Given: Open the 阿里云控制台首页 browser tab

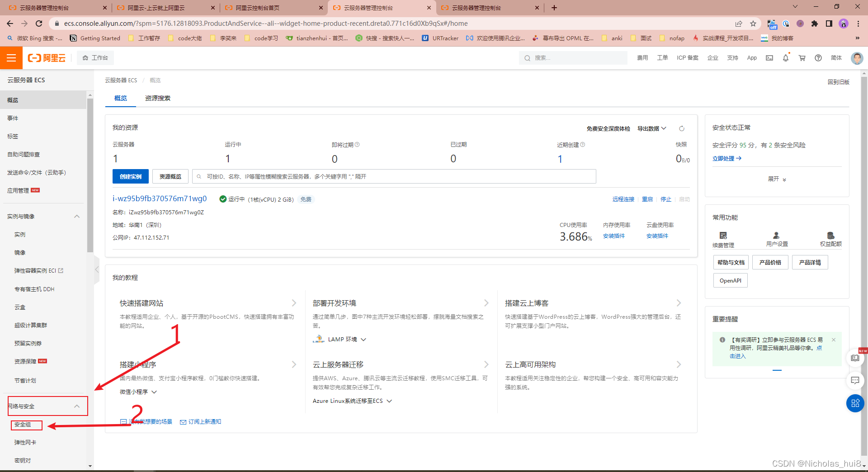Looking at the screenshot, I should (x=274, y=8).
